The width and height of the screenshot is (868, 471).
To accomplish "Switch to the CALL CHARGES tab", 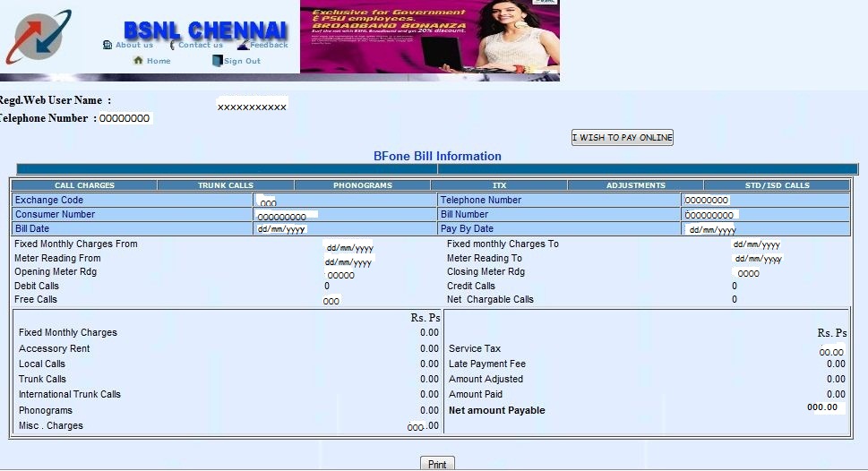I will 85,185.
